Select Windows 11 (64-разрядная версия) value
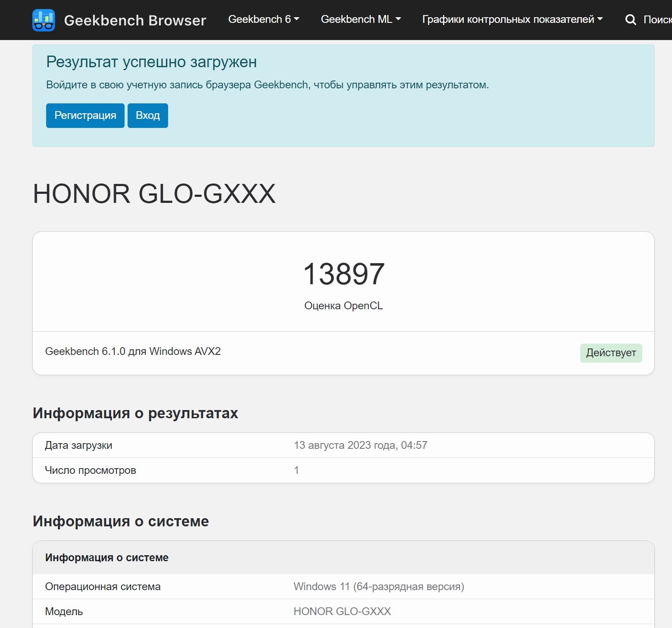Viewport: 672px width, 628px height. 379,587
